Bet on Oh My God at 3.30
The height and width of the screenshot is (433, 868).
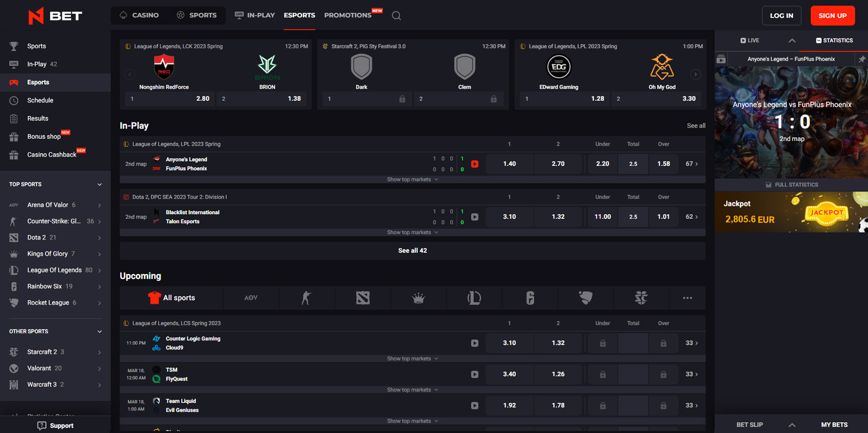pyautogui.click(x=655, y=99)
